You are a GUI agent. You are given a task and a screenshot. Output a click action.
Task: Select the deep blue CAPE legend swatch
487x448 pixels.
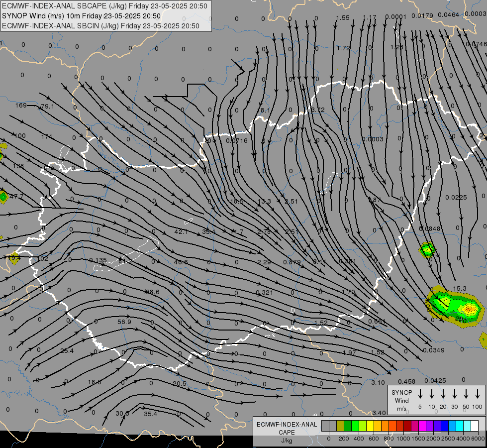[x=445, y=426]
